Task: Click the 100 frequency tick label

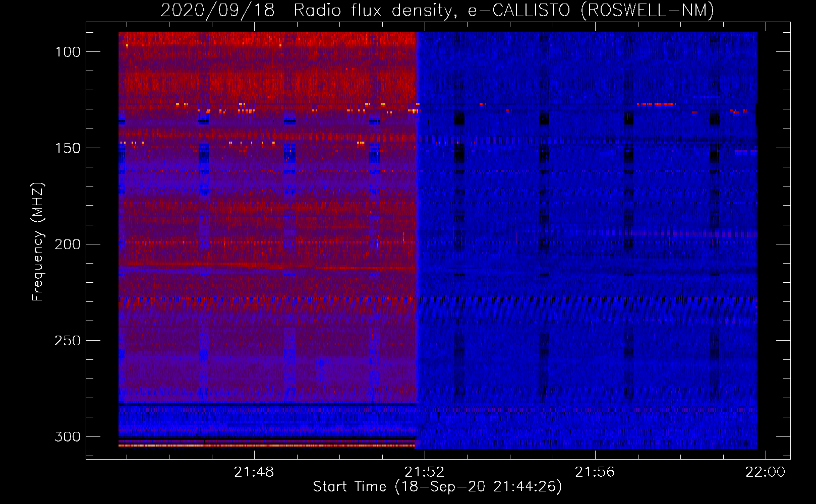Action: coord(68,52)
